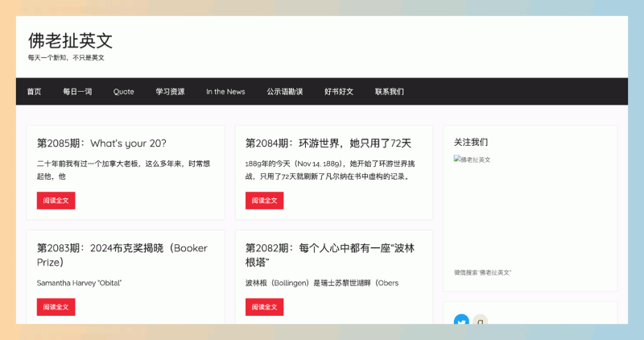Open post 第2082期 波林根塔 title
The image size is (644, 340).
pyautogui.click(x=330, y=255)
